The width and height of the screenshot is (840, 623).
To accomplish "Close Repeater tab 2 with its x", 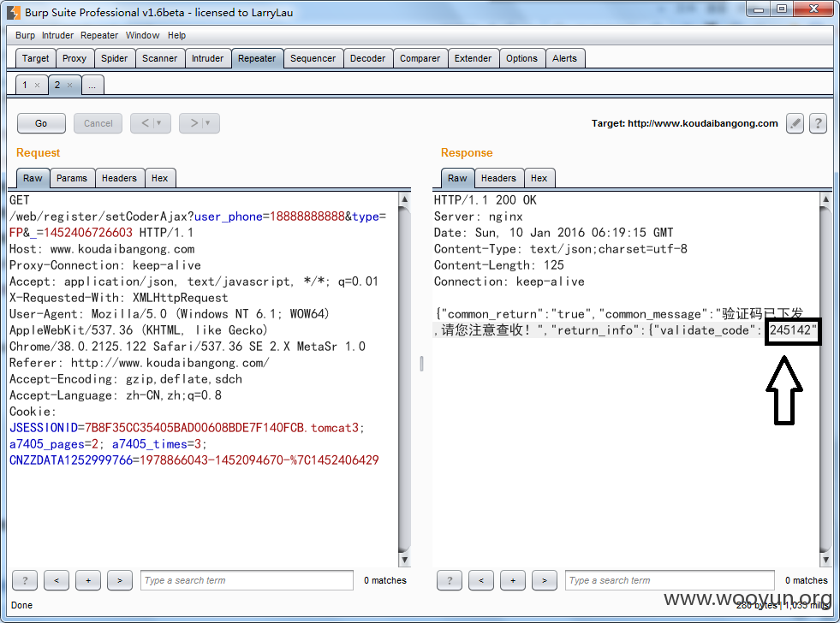I will pos(69,85).
